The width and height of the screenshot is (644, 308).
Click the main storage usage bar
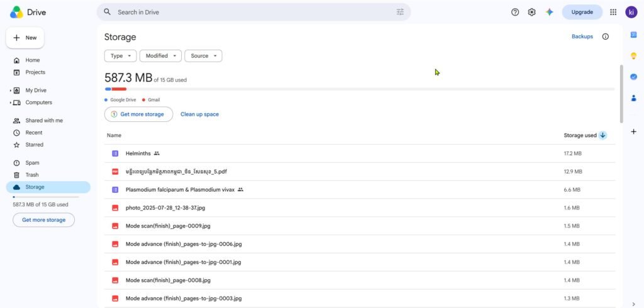click(x=360, y=89)
